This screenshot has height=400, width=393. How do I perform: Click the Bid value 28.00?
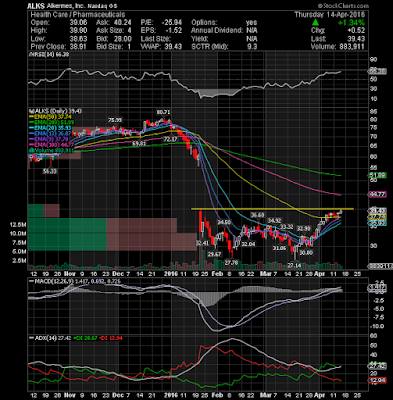pos(123,39)
